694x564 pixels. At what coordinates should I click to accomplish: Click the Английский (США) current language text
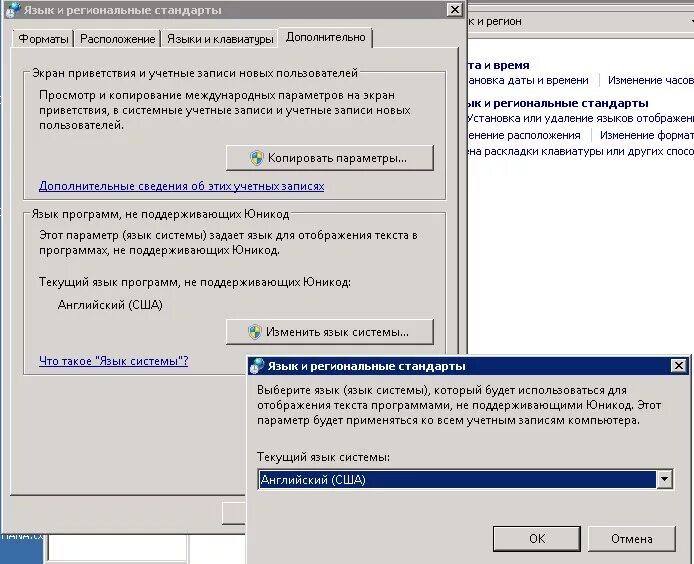pyautogui.click(x=110, y=305)
